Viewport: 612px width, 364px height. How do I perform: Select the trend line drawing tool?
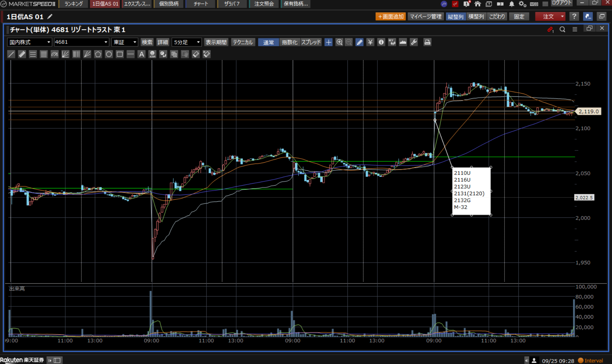11,54
